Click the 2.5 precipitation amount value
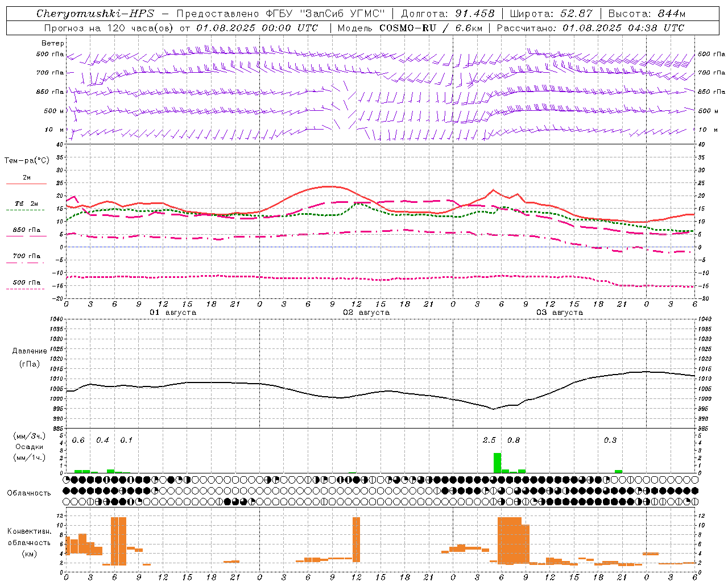 489,440
